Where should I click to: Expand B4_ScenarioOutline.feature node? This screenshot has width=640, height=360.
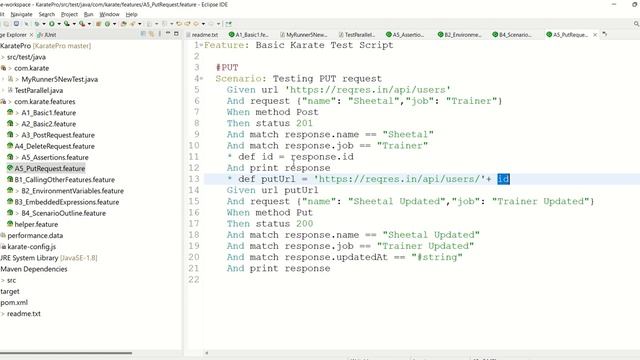pos(17,213)
